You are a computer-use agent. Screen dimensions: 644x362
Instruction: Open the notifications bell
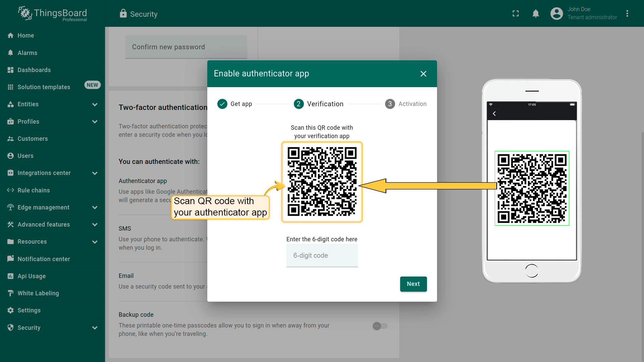(536, 13)
